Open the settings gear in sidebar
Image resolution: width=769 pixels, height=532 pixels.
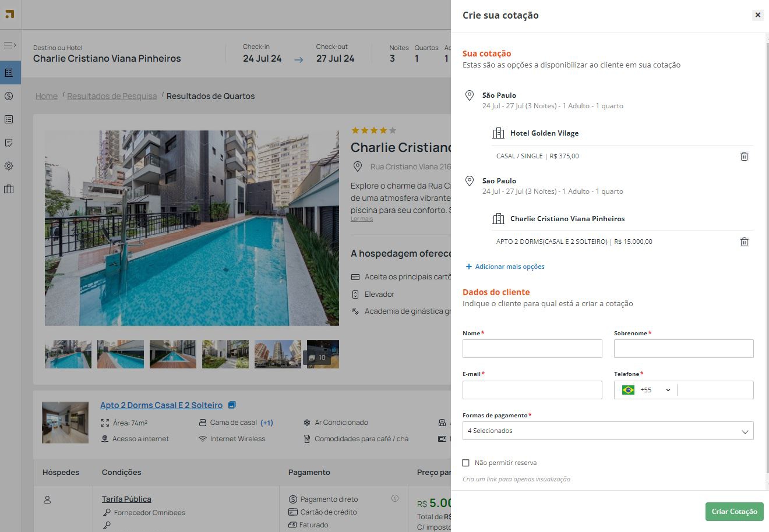tap(9, 166)
